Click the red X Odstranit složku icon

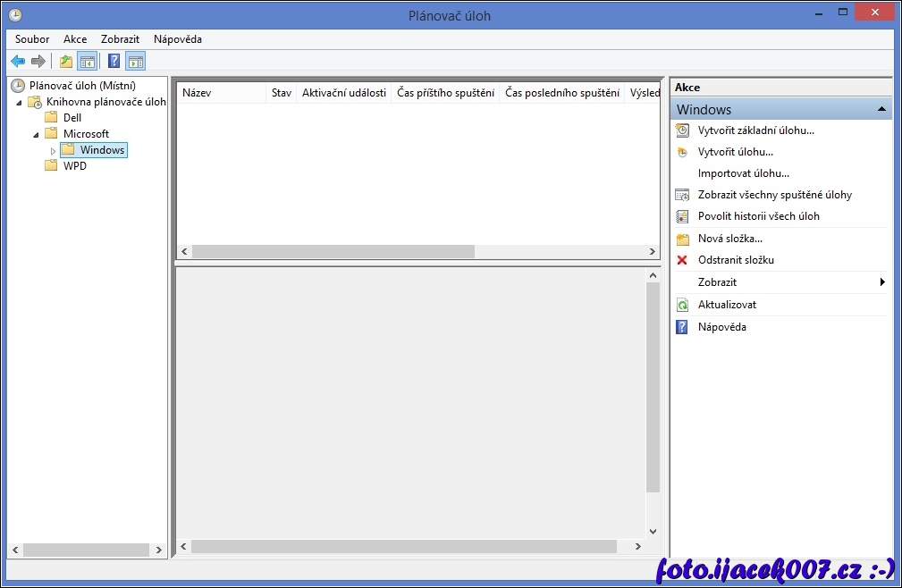pos(682,260)
